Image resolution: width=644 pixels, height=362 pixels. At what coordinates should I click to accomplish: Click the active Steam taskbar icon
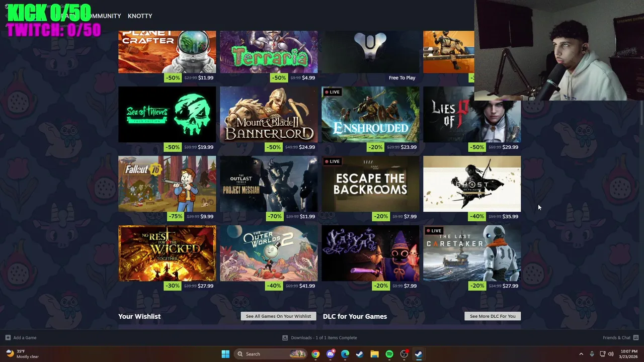tap(419, 354)
